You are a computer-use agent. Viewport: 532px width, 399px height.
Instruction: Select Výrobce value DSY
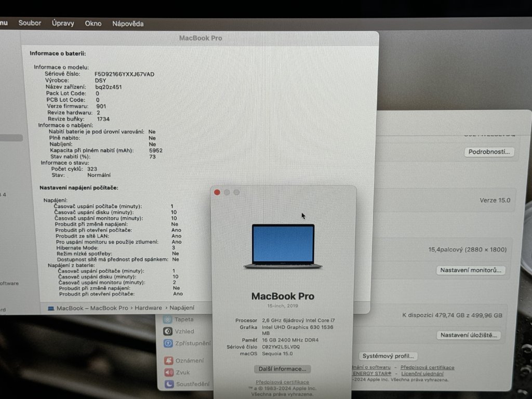[100, 81]
